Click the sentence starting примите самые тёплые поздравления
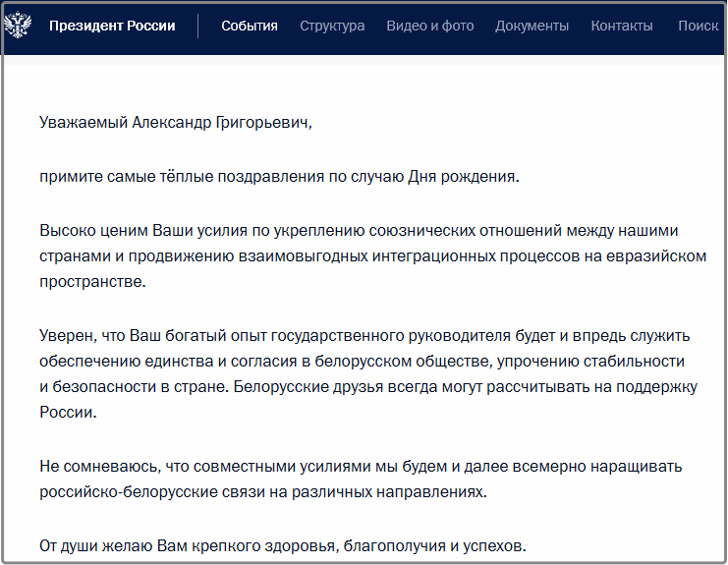 click(x=279, y=177)
